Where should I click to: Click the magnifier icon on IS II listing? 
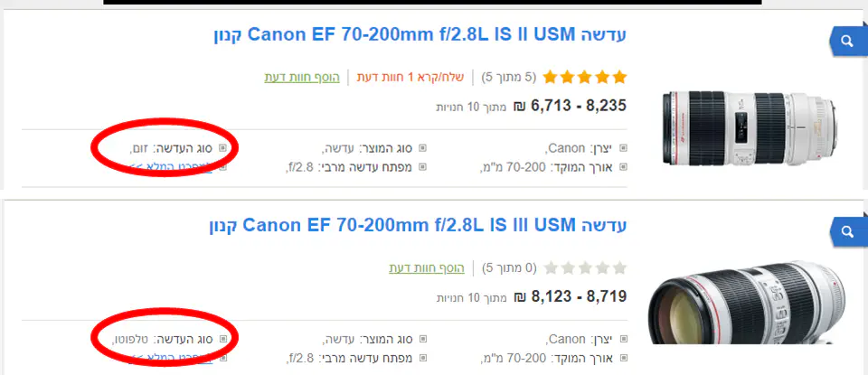pyautogui.click(x=846, y=42)
